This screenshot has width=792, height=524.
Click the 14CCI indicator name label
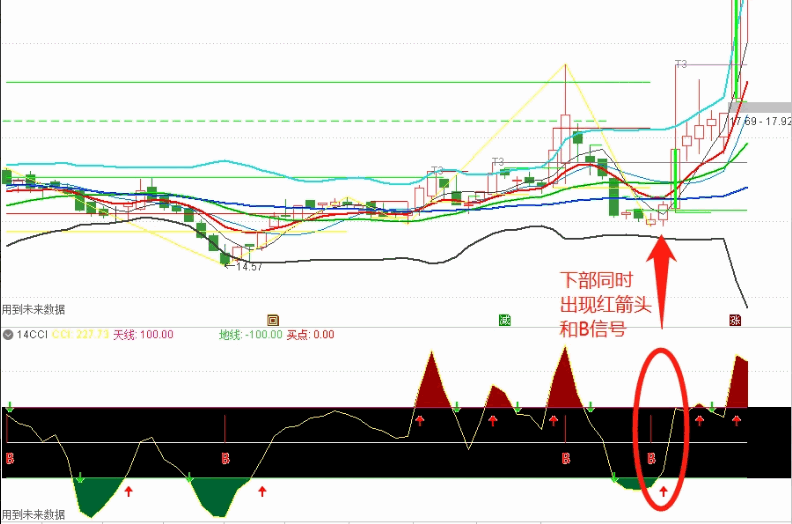coord(32,335)
